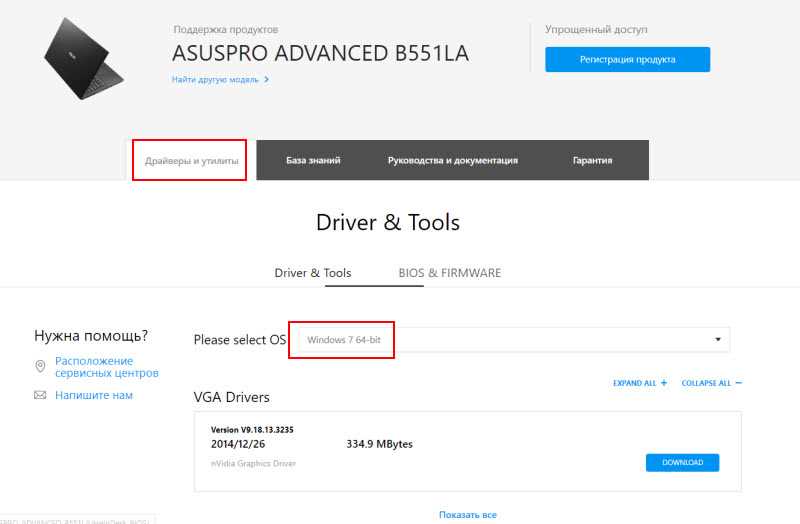Click the envelope icon next to 'Напишите нам'

tap(40, 395)
